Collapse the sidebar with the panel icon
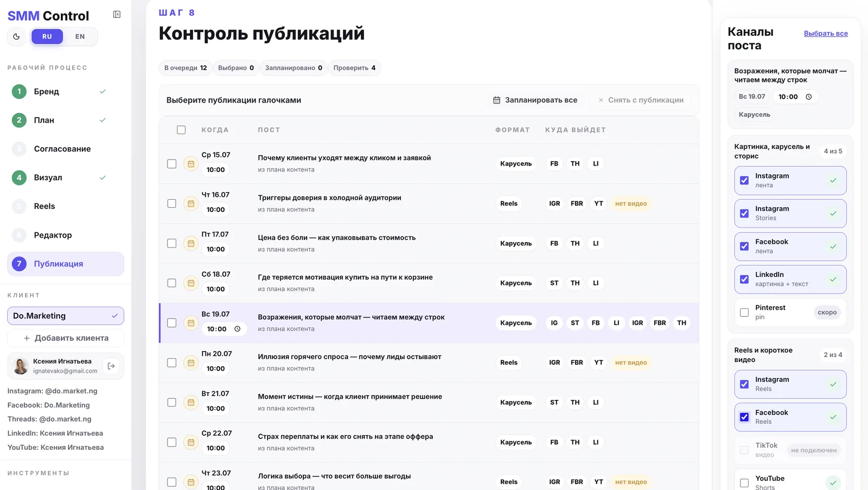The height and width of the screenshot is (490, 868). [x=117, y=15]
